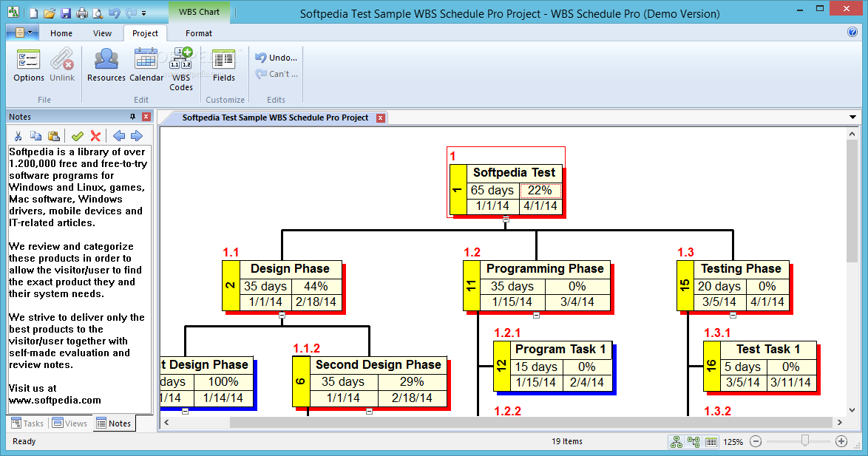Viewport: 868px width, 456px height.
Task: Click the Undo... button in Edits group
Action: [277, 58]
